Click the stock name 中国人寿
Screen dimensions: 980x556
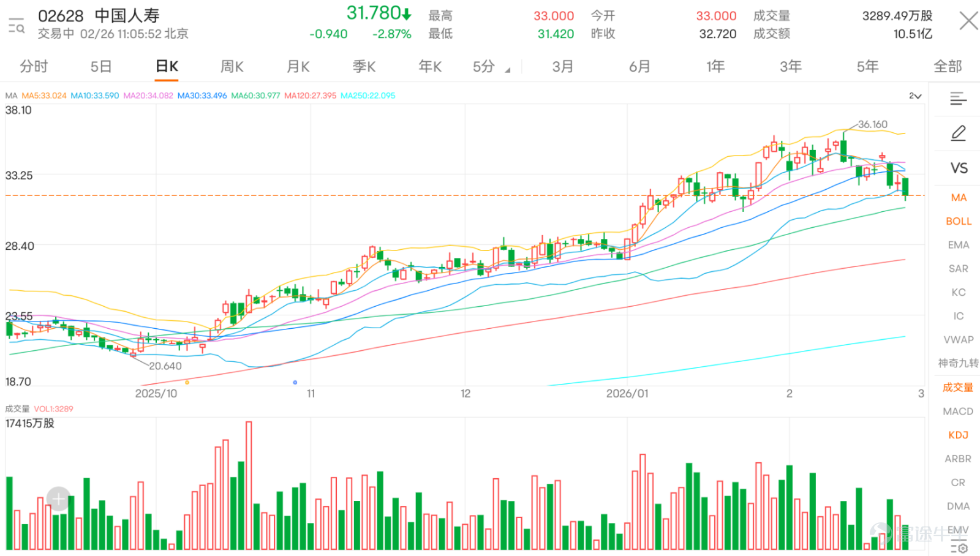pyautogui.click(x=127, y=15)
